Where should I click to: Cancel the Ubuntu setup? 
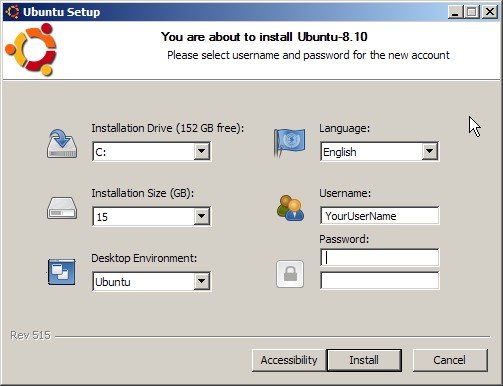point(450,360)
